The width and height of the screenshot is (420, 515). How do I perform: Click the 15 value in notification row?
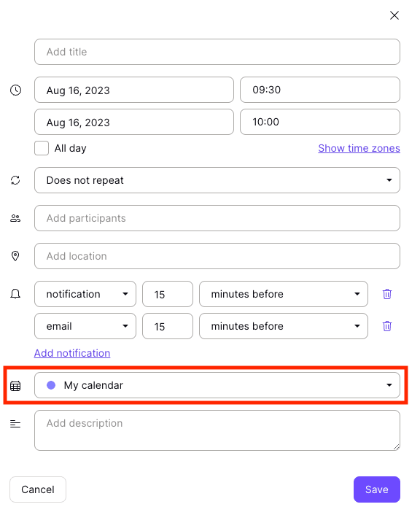coord(168,294)
